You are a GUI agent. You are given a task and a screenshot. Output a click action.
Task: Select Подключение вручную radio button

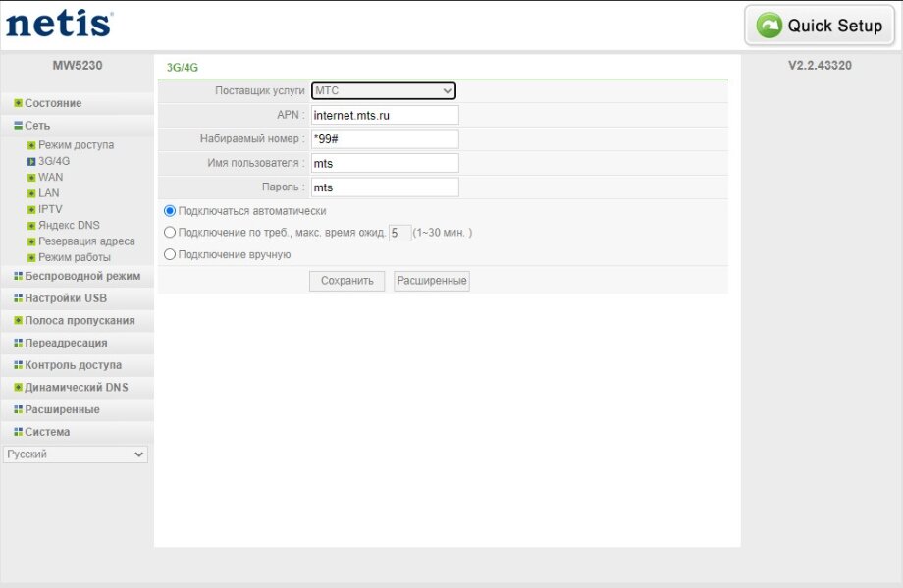click(169, 254)
